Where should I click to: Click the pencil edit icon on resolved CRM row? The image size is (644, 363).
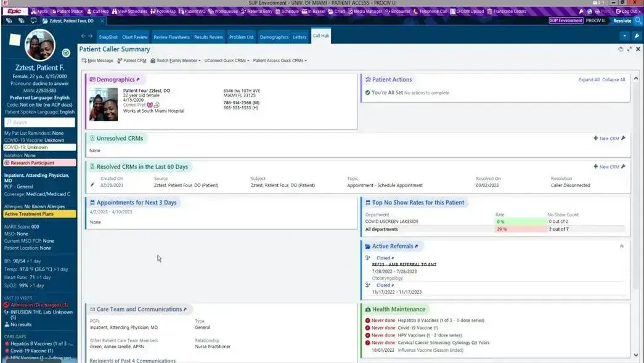coord(93,185)
